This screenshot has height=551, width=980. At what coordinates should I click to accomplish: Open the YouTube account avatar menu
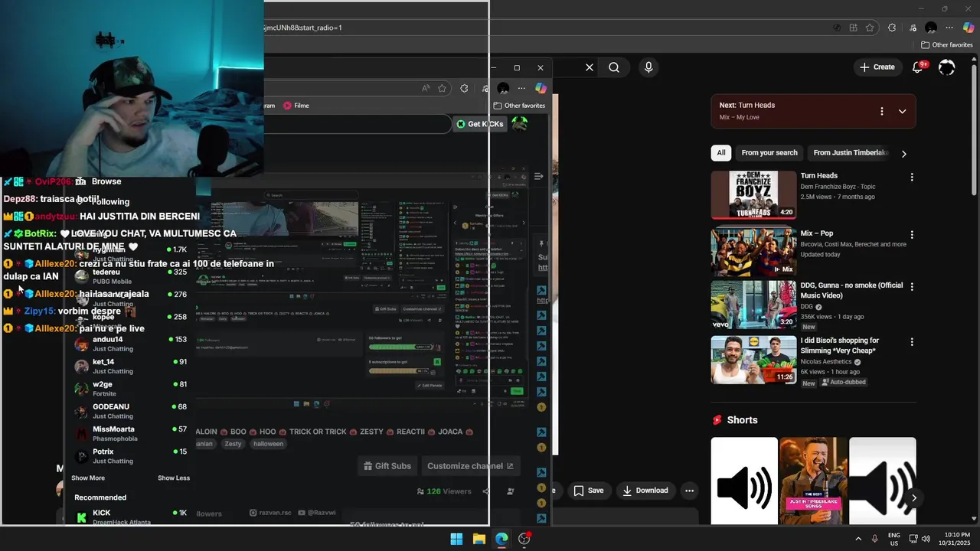click(947, 67)
